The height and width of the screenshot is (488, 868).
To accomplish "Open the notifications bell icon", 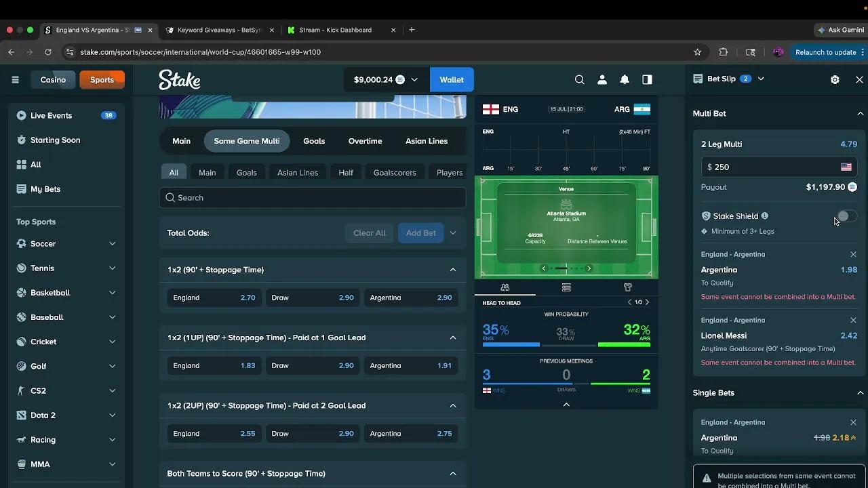I will (625, 80).
